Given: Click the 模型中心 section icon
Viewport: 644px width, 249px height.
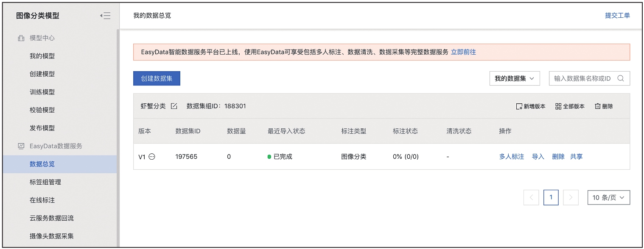Looking at the screenshot, I should pyautogui.click(x=21, y=38).
